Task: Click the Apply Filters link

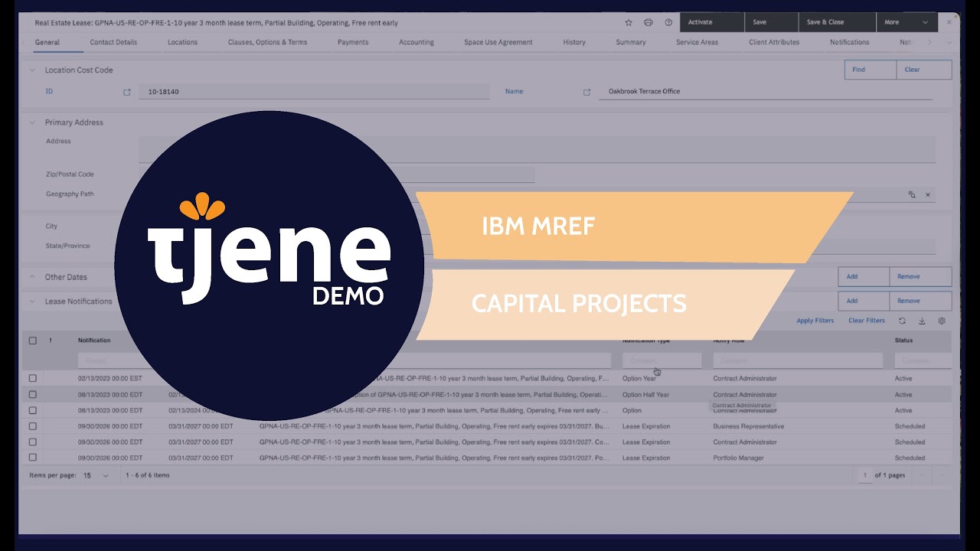Action: point(815,321)
